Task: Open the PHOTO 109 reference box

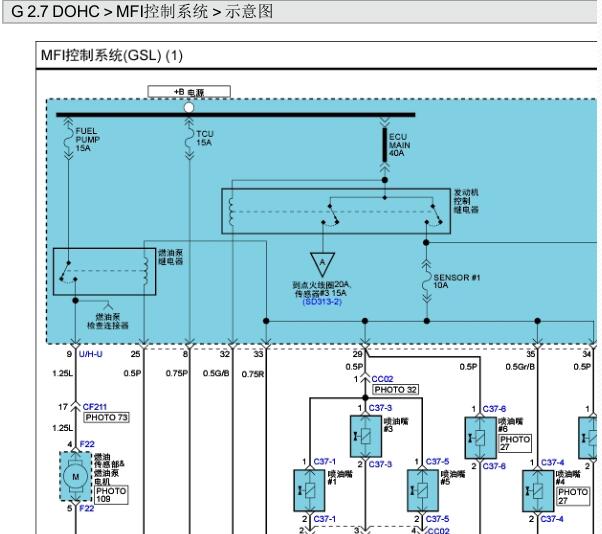Action: pyautogui.click(x=111, y=495)
